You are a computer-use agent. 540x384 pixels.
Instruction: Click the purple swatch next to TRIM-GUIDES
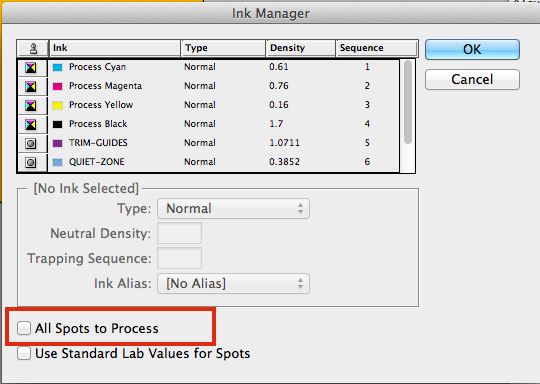click(x=58, y=143)
